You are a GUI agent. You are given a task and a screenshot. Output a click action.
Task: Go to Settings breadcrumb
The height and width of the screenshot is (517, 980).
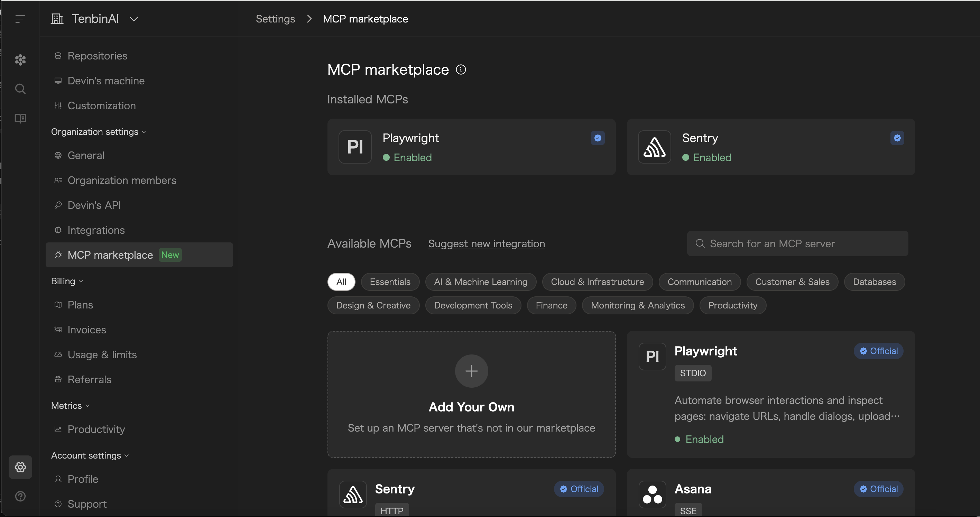tap(275, 19)
